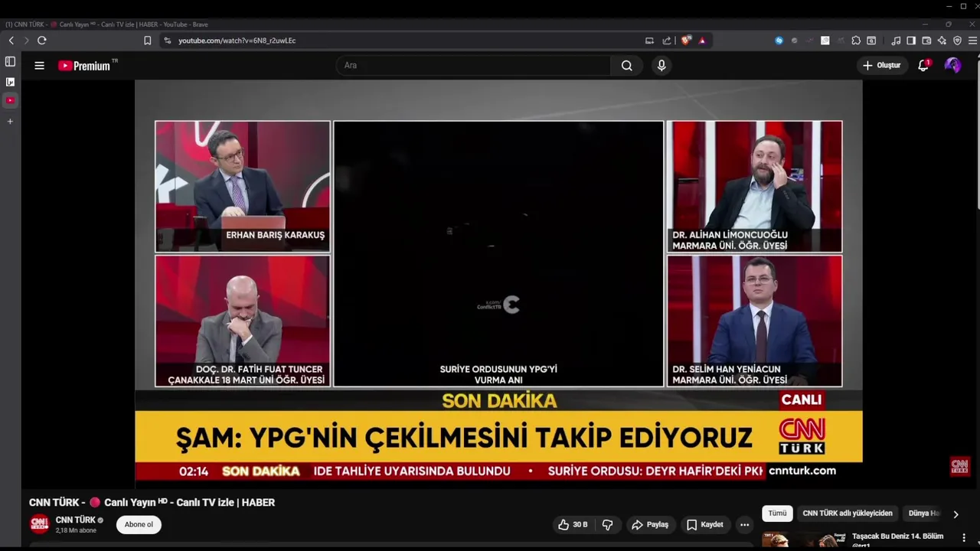The height and width of the screenshot is (551, 980).
Task: Bookmark this page using the bookmark icon
Action: [x=148, y=41]
